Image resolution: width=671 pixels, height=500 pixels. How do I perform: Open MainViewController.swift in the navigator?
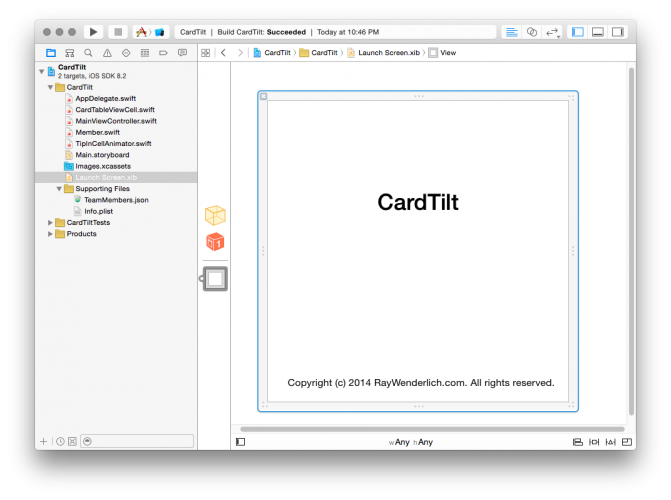click(x=115, y=121)
